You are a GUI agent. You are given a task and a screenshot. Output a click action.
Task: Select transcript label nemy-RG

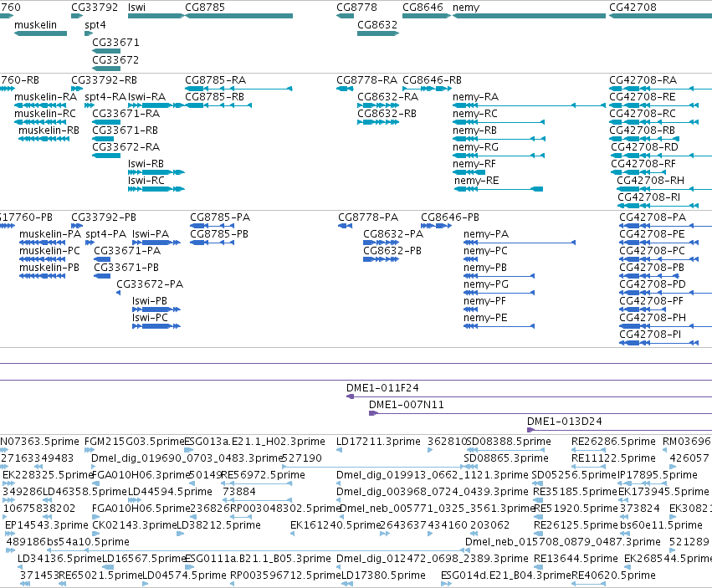[475, 147]
